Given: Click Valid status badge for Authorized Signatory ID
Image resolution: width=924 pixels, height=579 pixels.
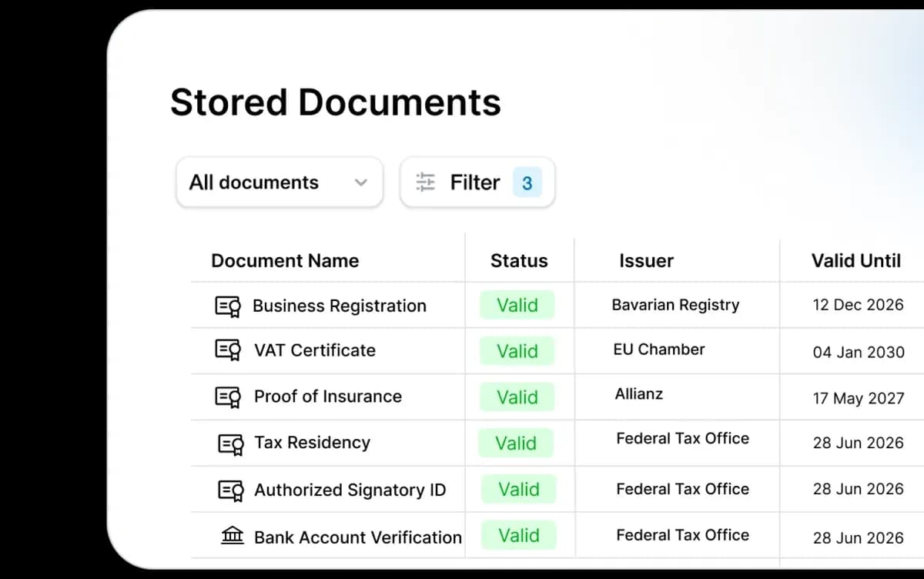Looking at the screenshot, I should coord(519,489).
